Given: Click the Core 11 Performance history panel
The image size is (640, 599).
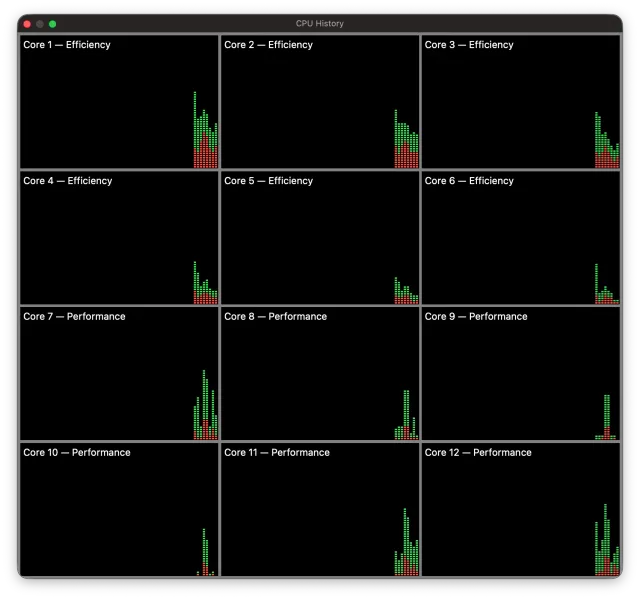Looking at the screenshot, I should [x=319, y=510].
